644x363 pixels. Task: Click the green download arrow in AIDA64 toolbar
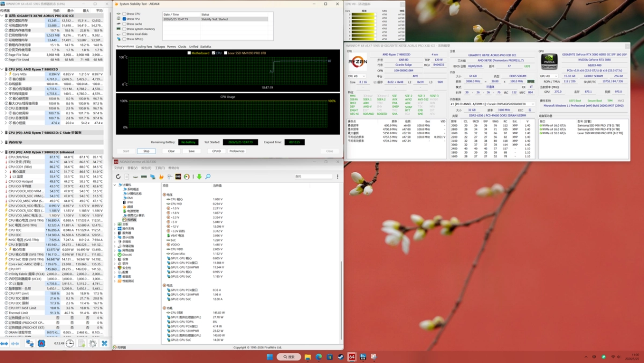pyautogui.click(x=199, y=177)
